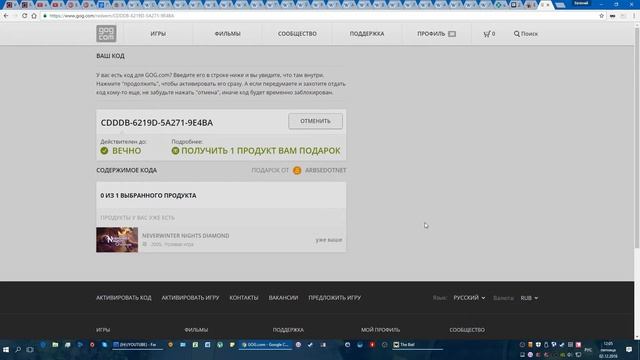Click the СООБЩЕСТВО footer column heading
The width and height of the screenshot is (640, 360).
[467, 330]
